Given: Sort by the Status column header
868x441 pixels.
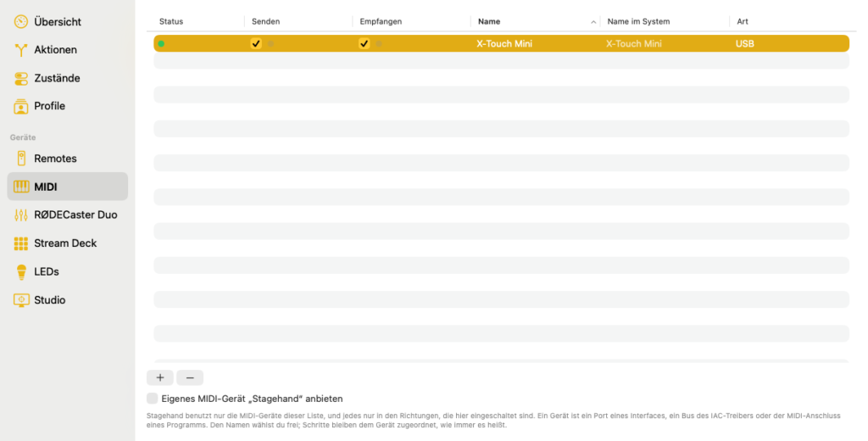Looking at the screenshot, I should (x=171, y=21).
